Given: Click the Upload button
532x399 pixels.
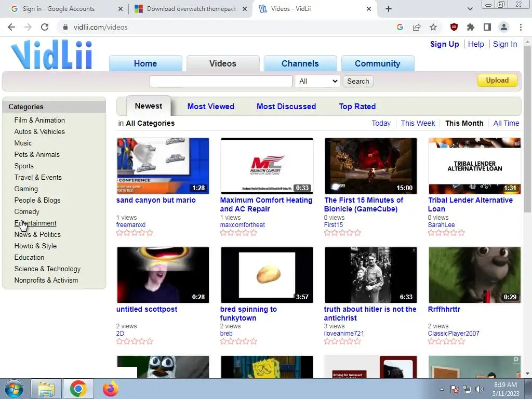Looking at the screenshot, I should pos(497,81).
